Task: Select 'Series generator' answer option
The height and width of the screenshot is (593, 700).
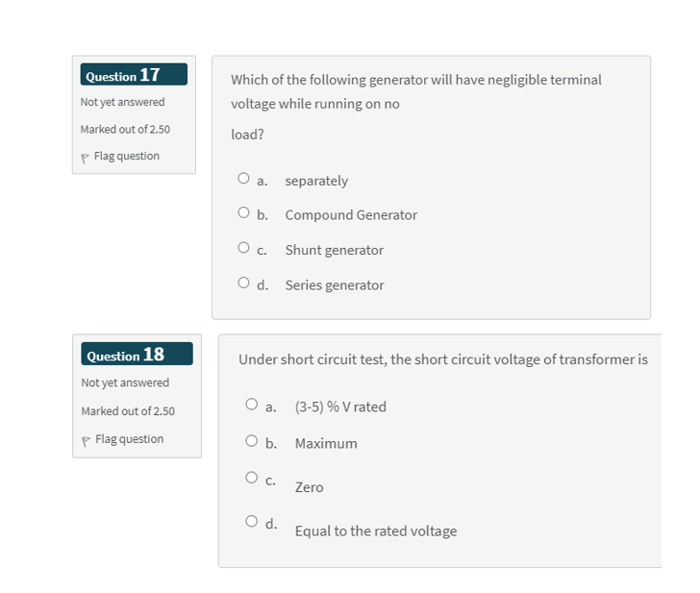Action: click(245, 283)
